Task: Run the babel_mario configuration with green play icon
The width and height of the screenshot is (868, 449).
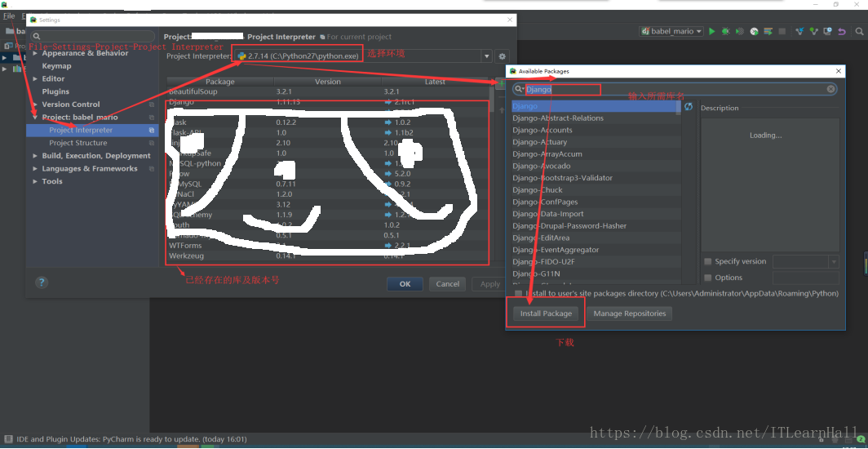Action: point(712,32)
